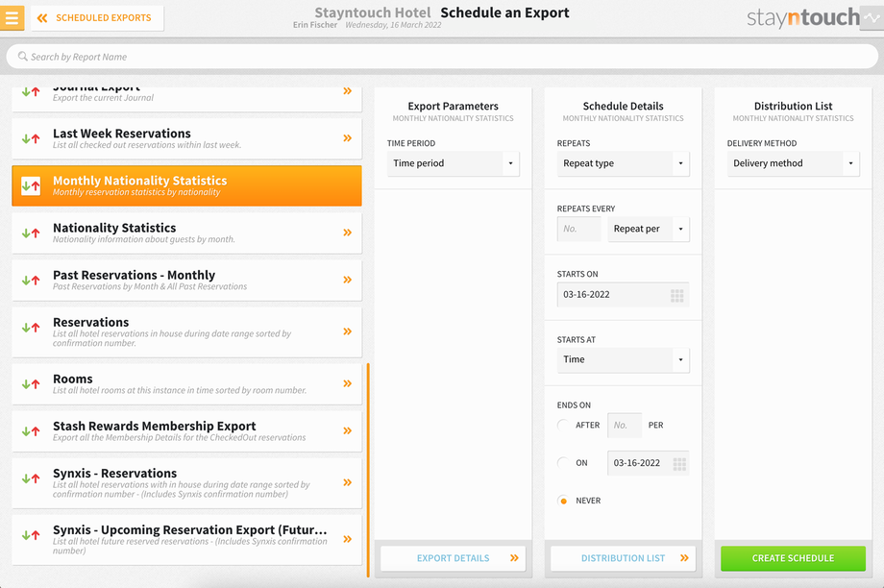Focus the Search by Report Name field
Image resolution: width=884 pixels, height=588 pixels.
tap(441, 57)
